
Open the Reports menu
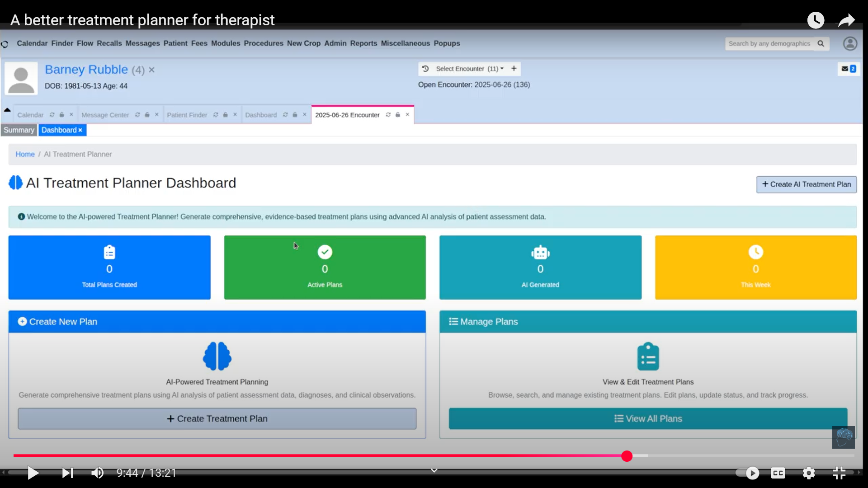(363, 43)
